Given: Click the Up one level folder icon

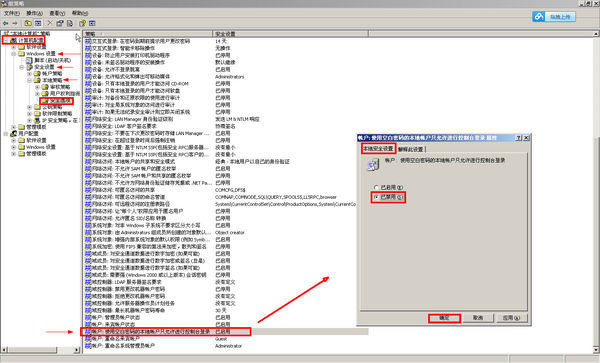Looking at the screenshot, I should 28,23.
